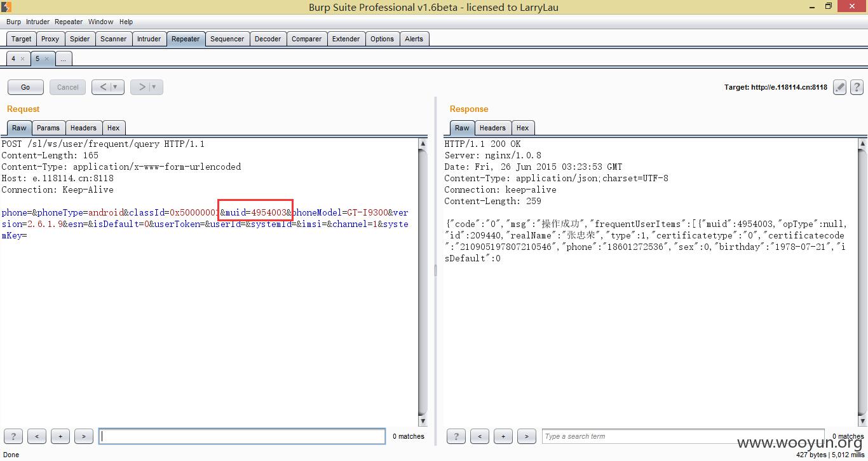The width and height of the screenshot is (868, 461).
Task: Open the Intruder menu
Action: coord(37,22)
